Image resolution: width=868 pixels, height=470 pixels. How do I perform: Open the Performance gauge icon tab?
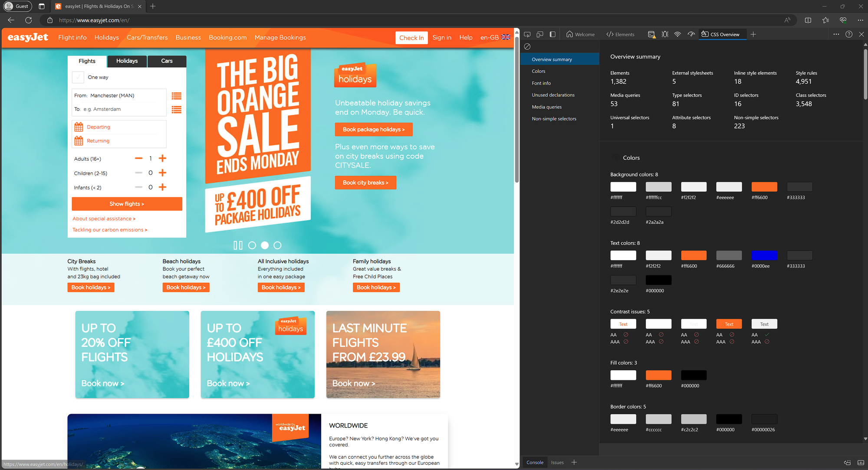[691, 34]
